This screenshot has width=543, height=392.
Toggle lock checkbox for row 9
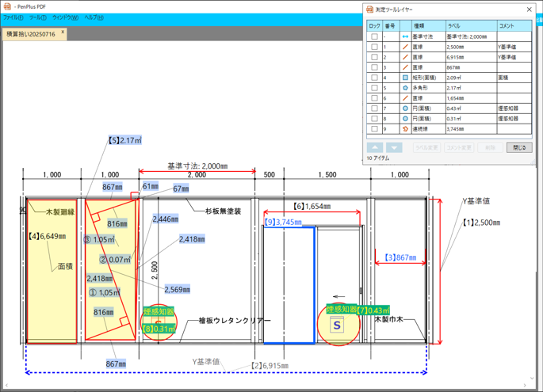(x=374, y=129)
